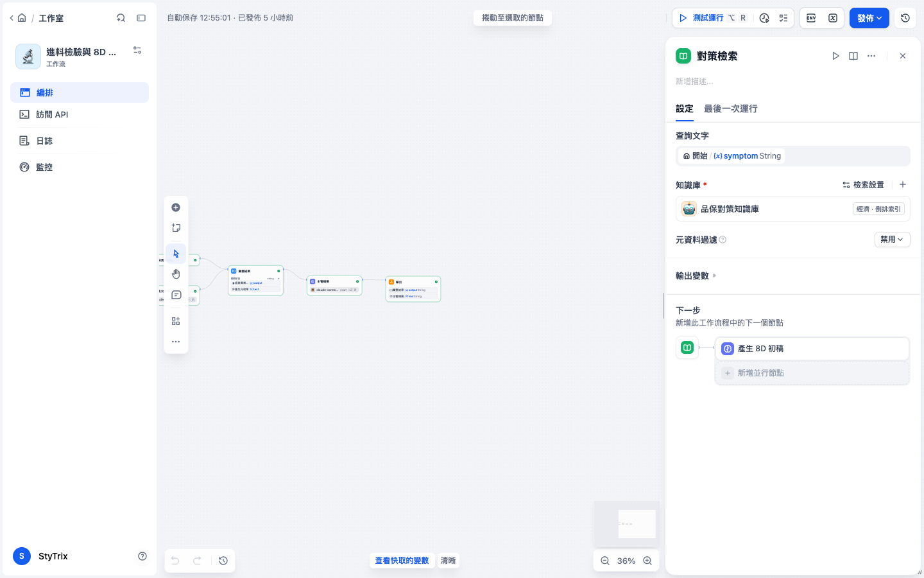This screenshot has width=924, height=578.
Task: Click the canvas minimap thumbnail
Action: [626, 523]
